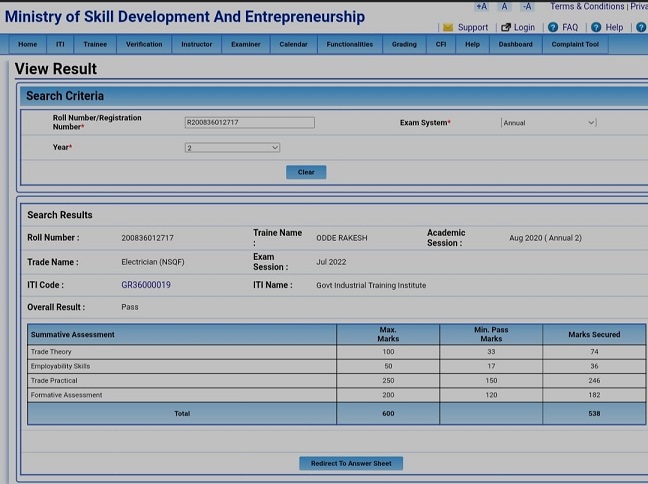The width and height of the screenshot is (648, 484).
Task: Click the Help question mark icon in header
Action: click(x=596, y=28)
